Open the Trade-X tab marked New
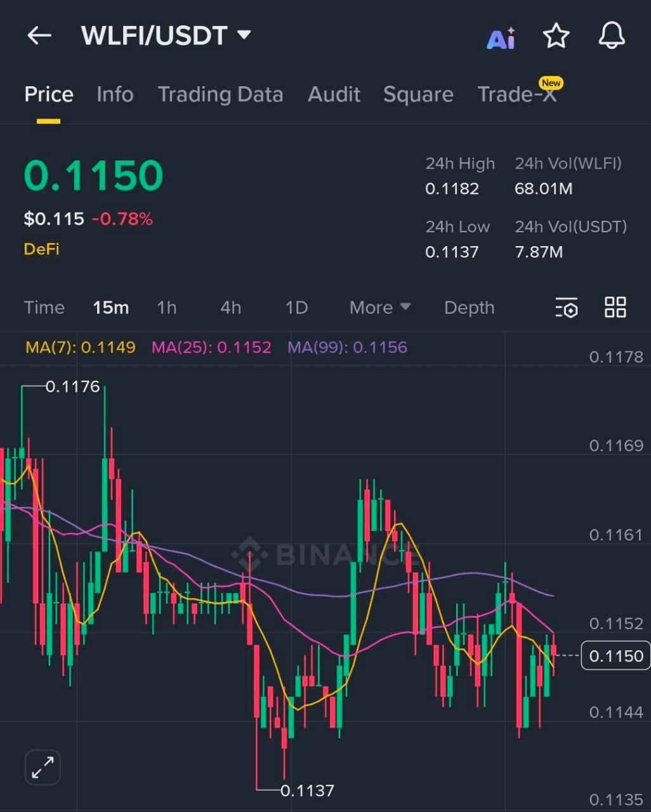The width and height of the screenshot is (651, 812). (x=517, y=95)
